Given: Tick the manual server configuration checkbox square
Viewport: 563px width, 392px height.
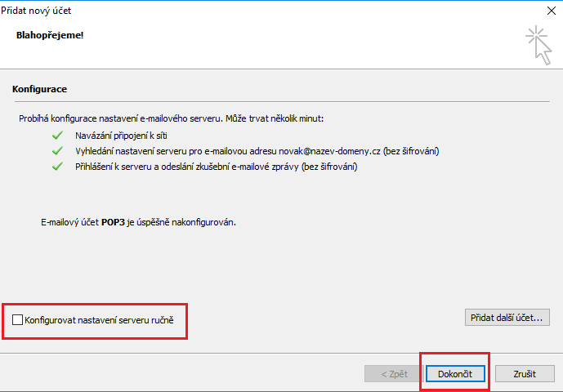Looking at the screenshot, I should pyautogui.click(x=18, y=320).
